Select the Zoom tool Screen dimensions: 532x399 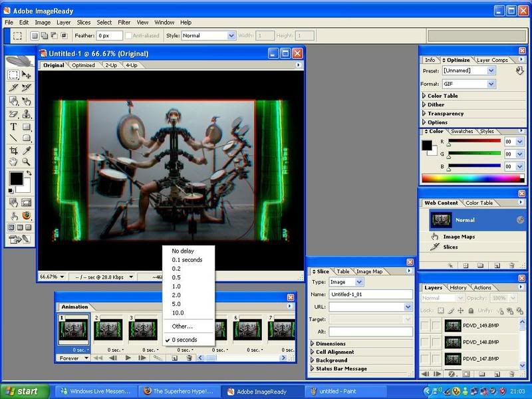26,162
